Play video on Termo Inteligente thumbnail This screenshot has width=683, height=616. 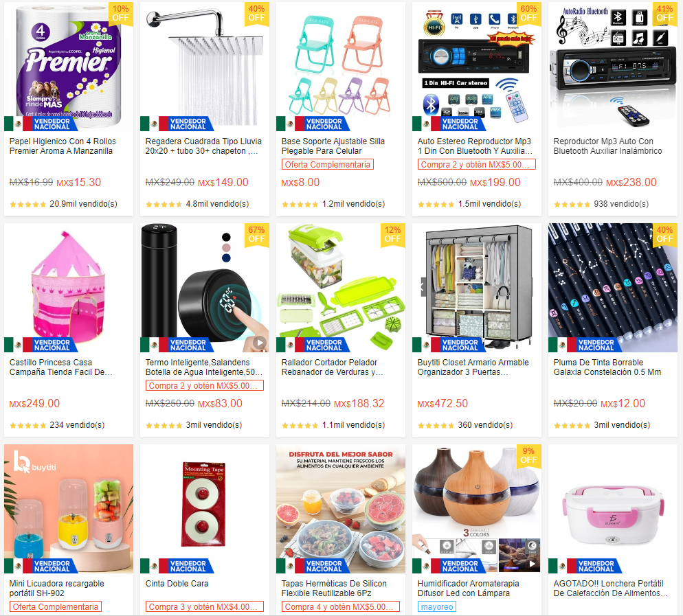tap(260, 343)
